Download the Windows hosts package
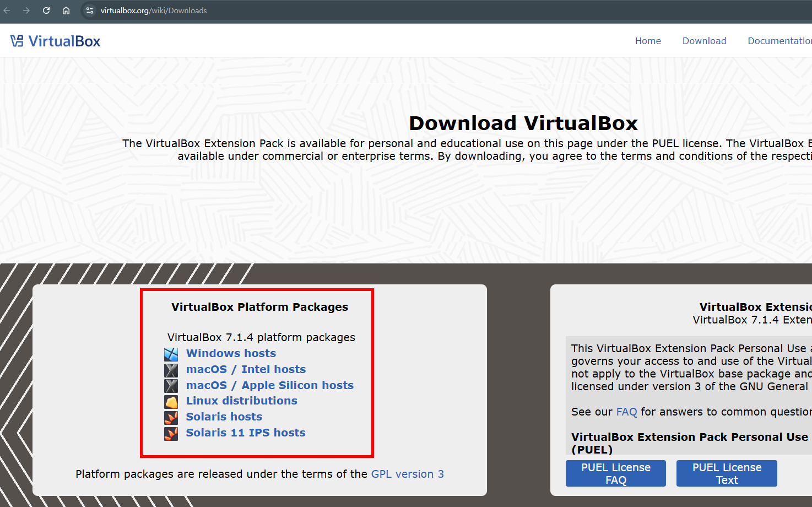This screenshot has height=507, width=812. [231, 353]
